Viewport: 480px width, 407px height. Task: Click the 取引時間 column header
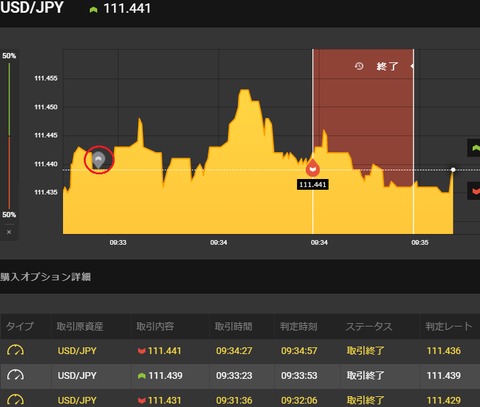[x=233, y=326]
